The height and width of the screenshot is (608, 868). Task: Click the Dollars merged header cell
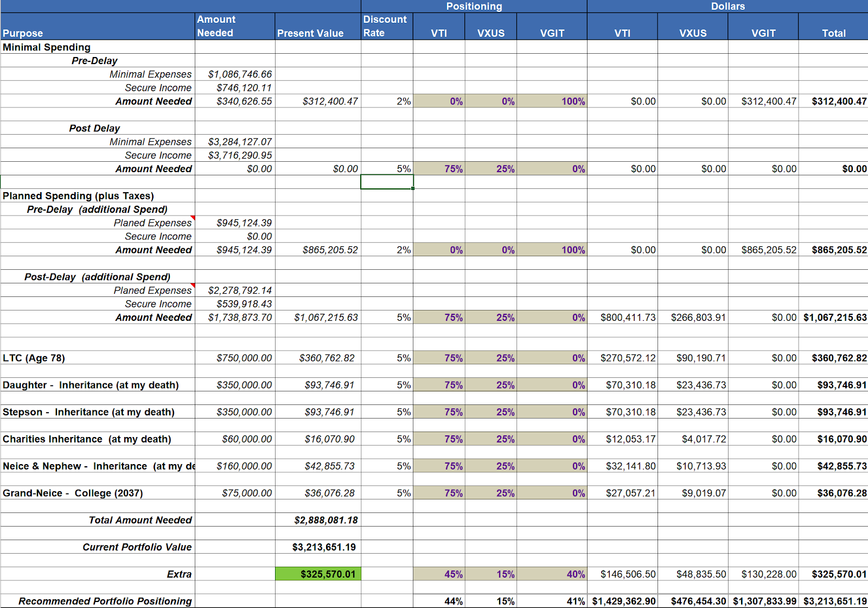727,6
